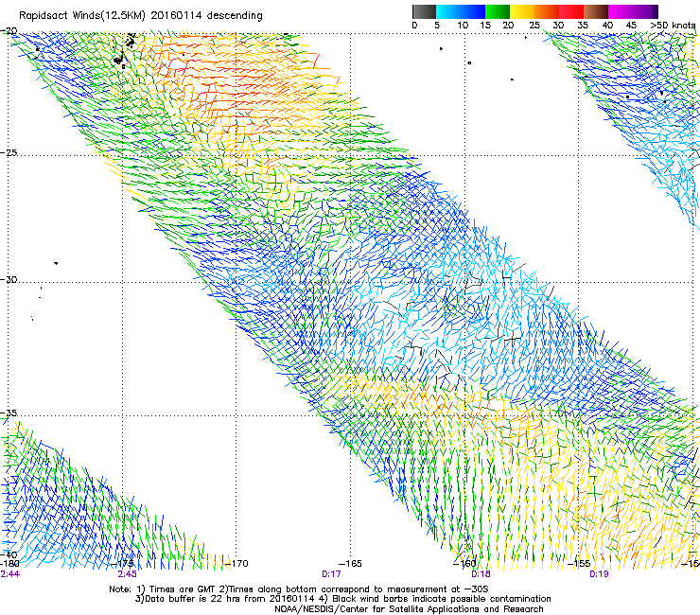Click the '-170' longitude label

[236, 564]
